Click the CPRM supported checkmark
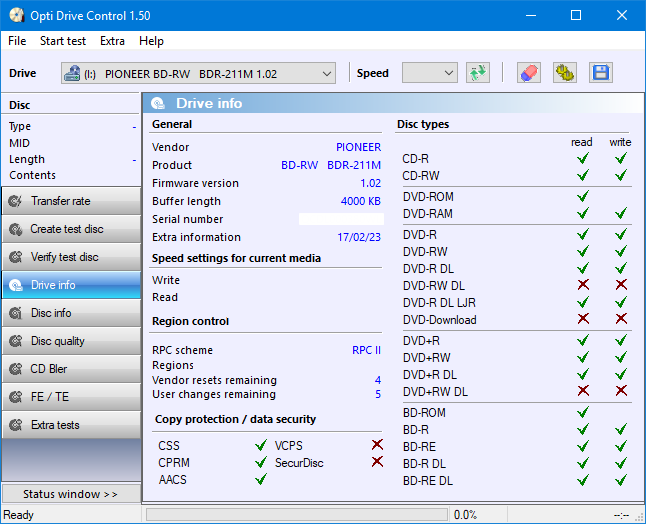 (261, 462)
